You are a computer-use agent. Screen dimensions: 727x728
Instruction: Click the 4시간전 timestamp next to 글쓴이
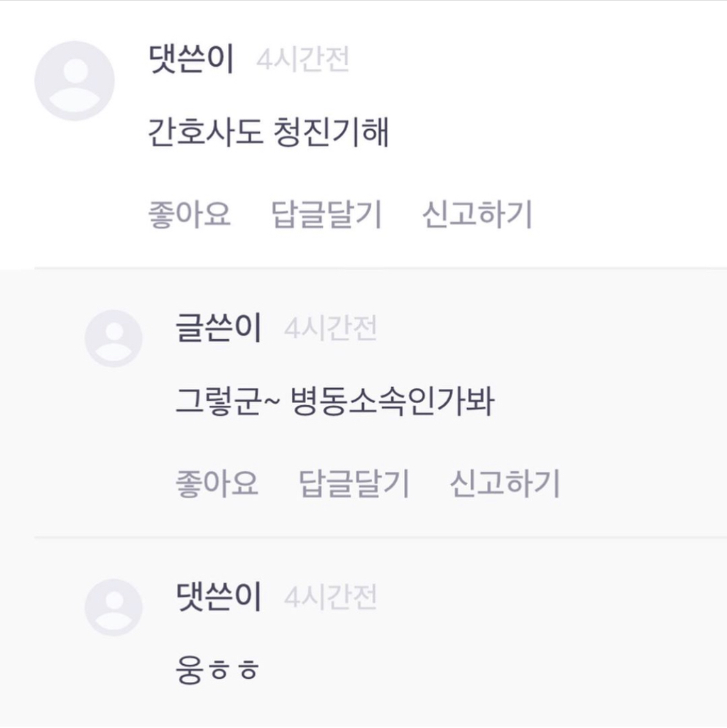tap(330, 329)
